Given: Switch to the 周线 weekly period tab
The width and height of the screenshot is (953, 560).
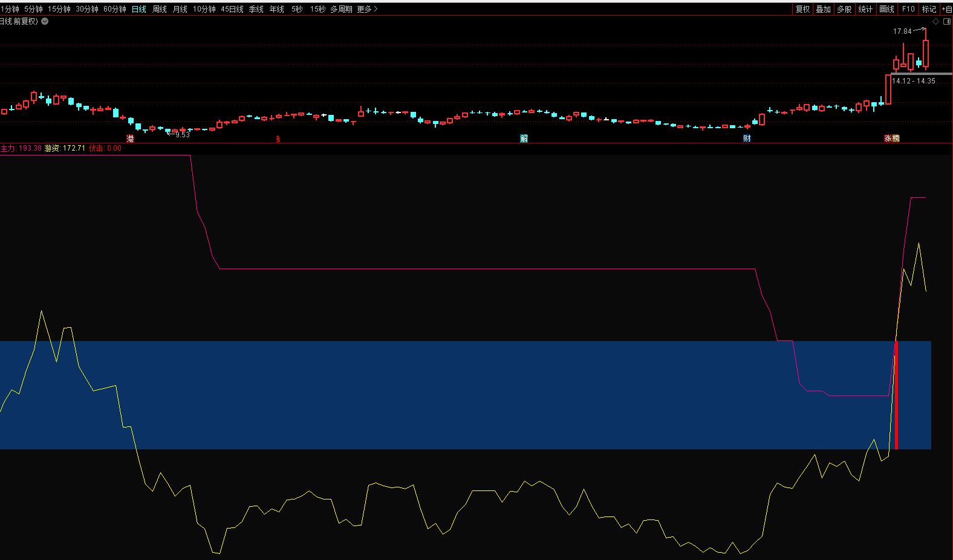Looking at the screenshot, I should [x=160, y=9].
